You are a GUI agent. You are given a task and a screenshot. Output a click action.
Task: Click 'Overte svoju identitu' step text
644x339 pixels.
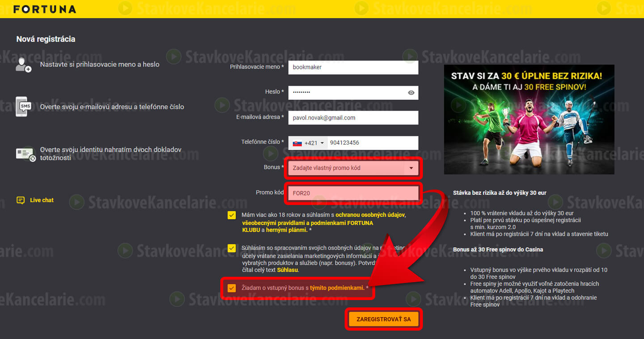click(x=111, y=154)
